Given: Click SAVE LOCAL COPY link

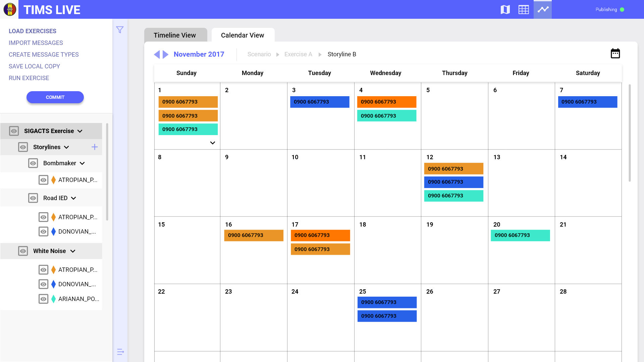Looking at the screenshot, I should click(x=34, y=66).
